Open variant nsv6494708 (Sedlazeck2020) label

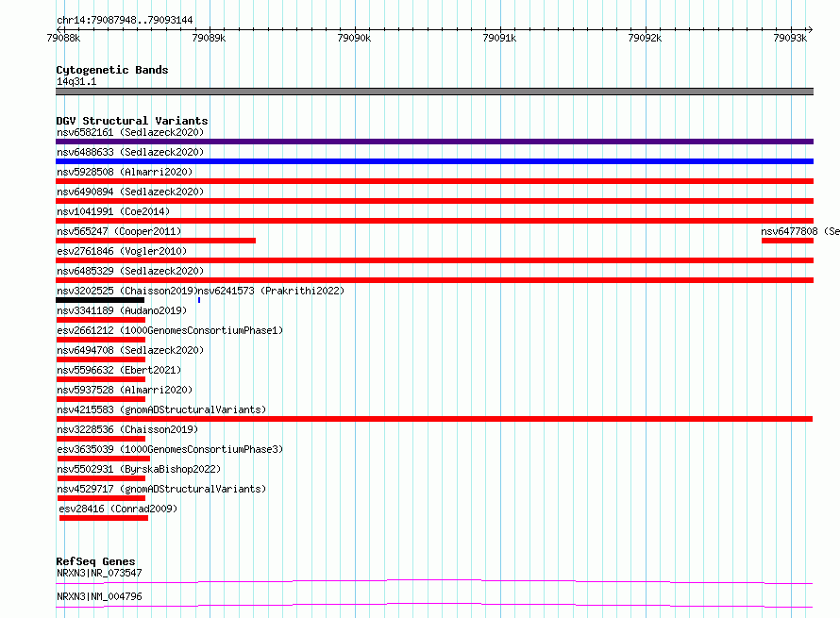130,350
